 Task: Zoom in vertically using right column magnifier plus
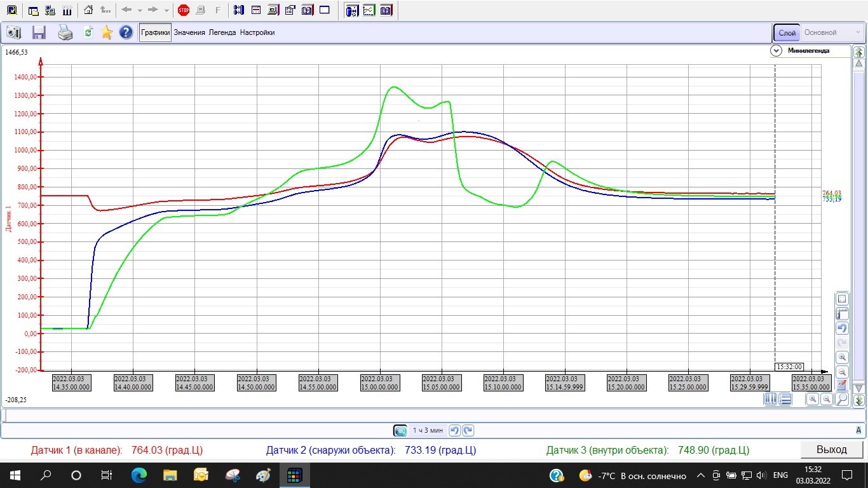(842, 358)
